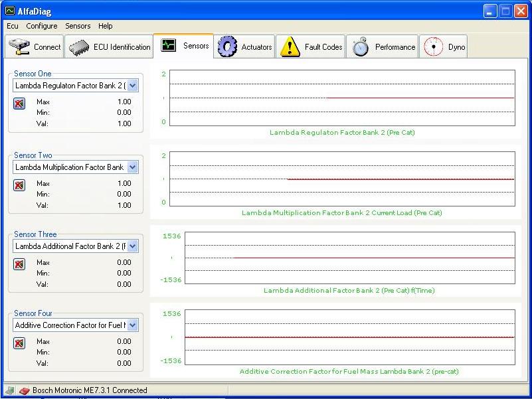The width and height of the screenshot is (532, 399).
Task: Click the Sensor Two graph toggle icon
Action: (19, 185)
